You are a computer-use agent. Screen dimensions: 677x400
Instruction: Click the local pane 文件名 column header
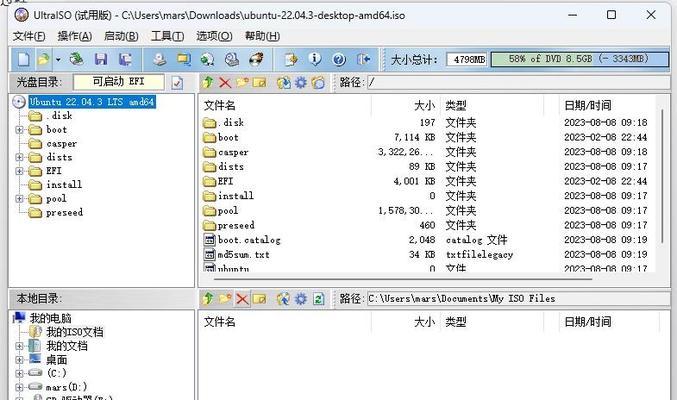[x=285, y=322]
